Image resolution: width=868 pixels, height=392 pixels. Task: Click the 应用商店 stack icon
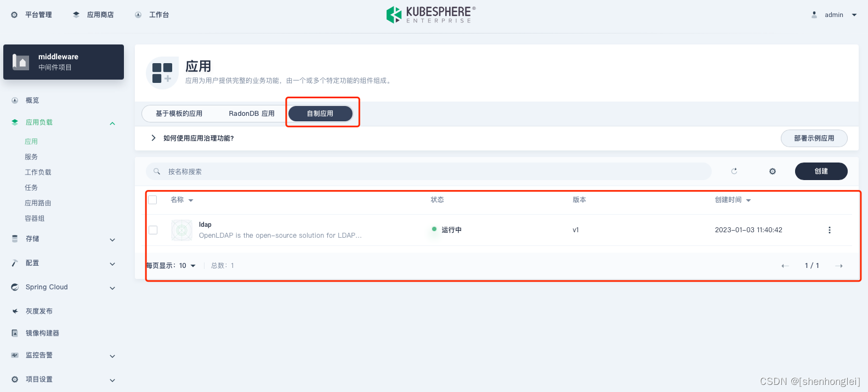(76, 15)
